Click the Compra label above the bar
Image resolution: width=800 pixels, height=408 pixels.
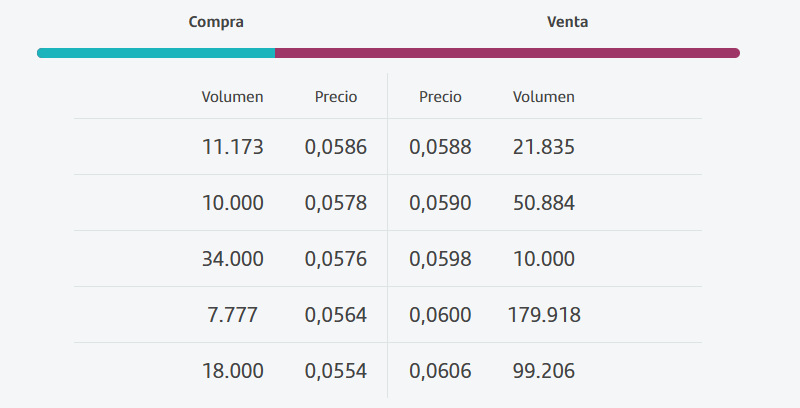pos(216,22)
